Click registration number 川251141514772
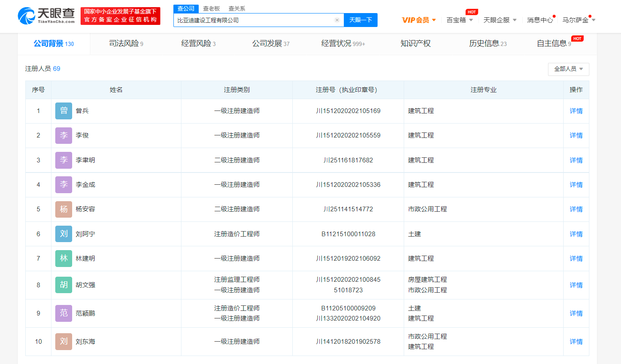Screen dimensions: 621x364 [348, 209]
